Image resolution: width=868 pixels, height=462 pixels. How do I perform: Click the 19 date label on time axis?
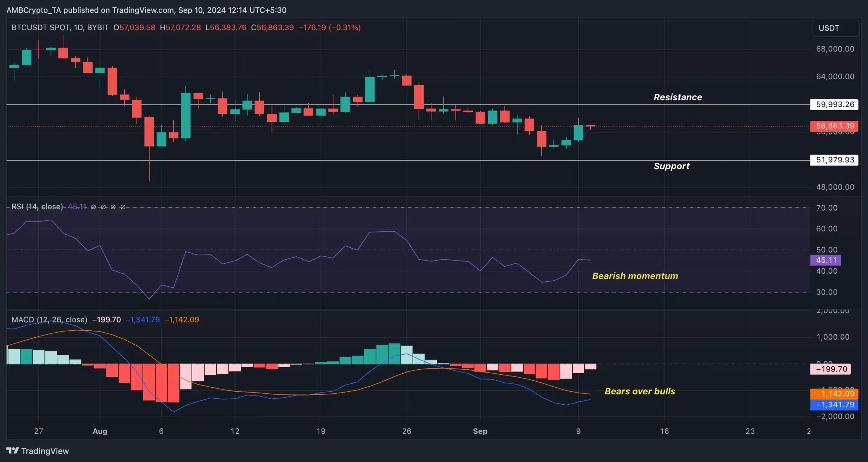point(321,431)
